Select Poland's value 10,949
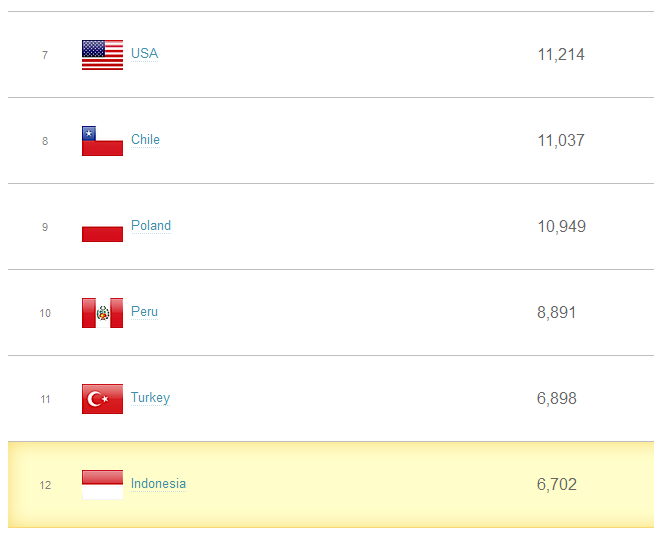654x549 pixels. click(x=561, y=227)
